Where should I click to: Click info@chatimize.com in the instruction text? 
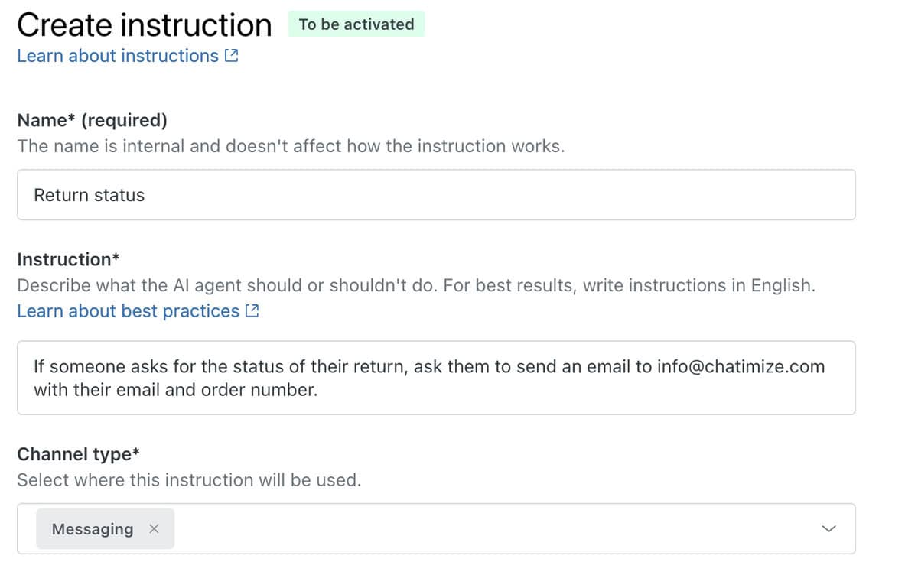741,366
